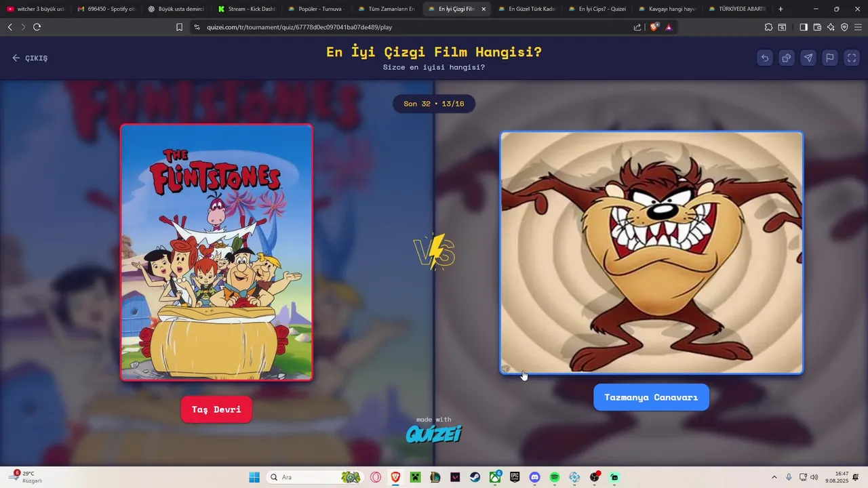868x488 pixels.
Task: Switch to Popüler - Turnuva tab
Action: point(317,9)
